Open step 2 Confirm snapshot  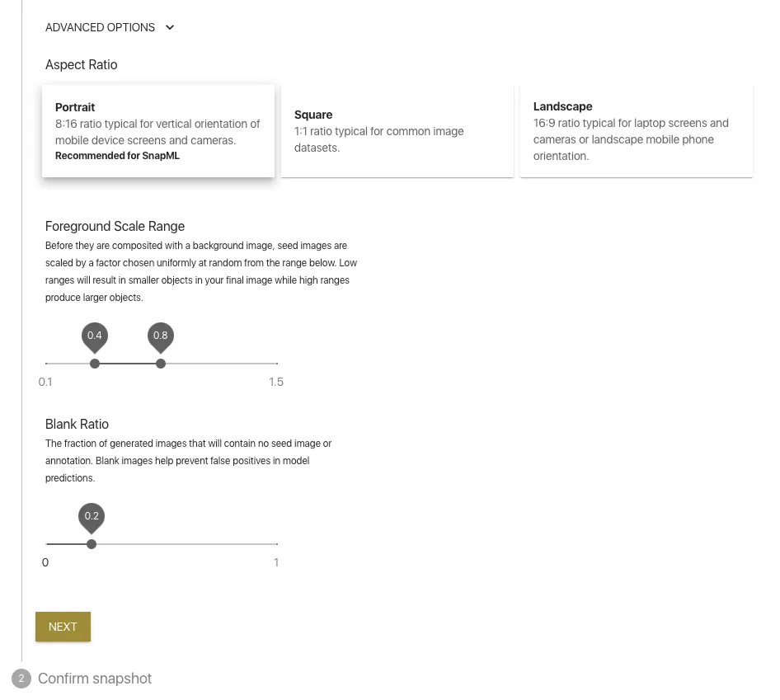tap(95, 679)
